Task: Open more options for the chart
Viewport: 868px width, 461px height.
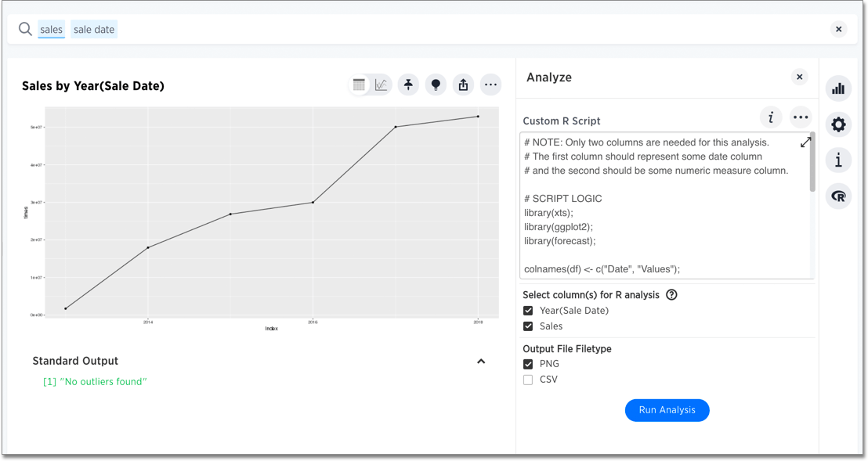Action: coord(491,85)
